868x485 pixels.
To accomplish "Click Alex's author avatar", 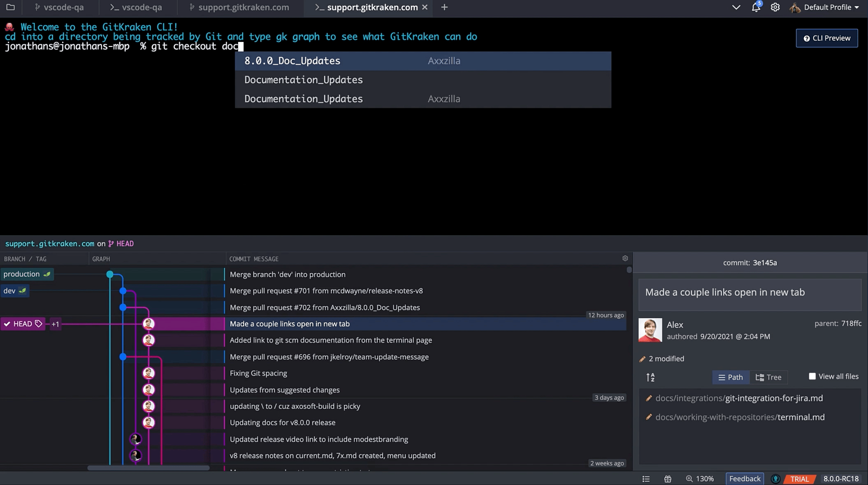I will point(650,330).
